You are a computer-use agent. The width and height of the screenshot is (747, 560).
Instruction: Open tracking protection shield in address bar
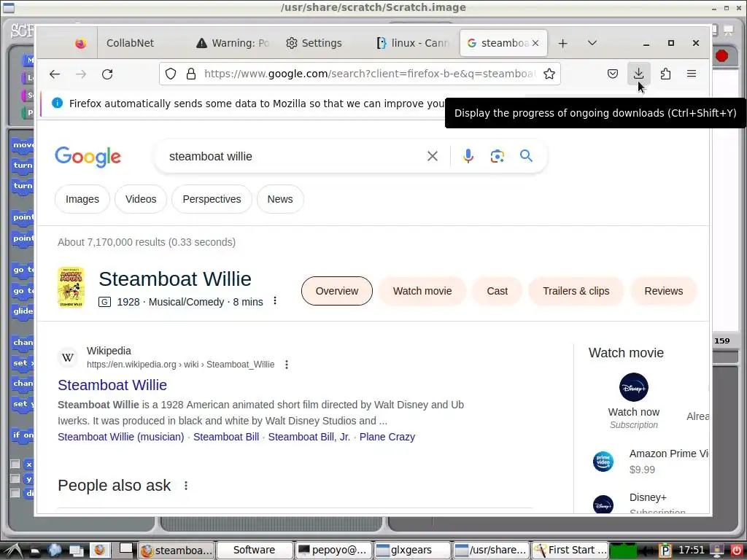[171, 74]
